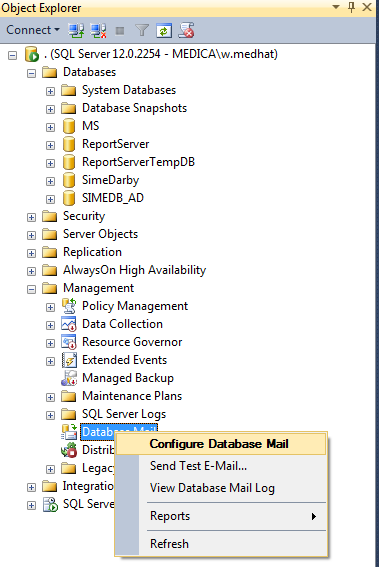Click the Security folder icon
Screen dimensions: 379x567
click(x=50, y=216)
